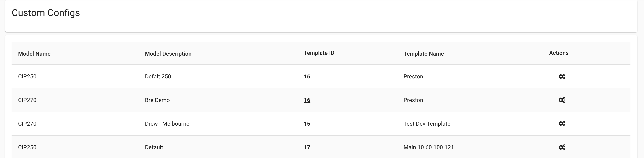Click the Custom Configs page heading
Image resolution: width=644 pixels, height=158 pixels.
46,13
